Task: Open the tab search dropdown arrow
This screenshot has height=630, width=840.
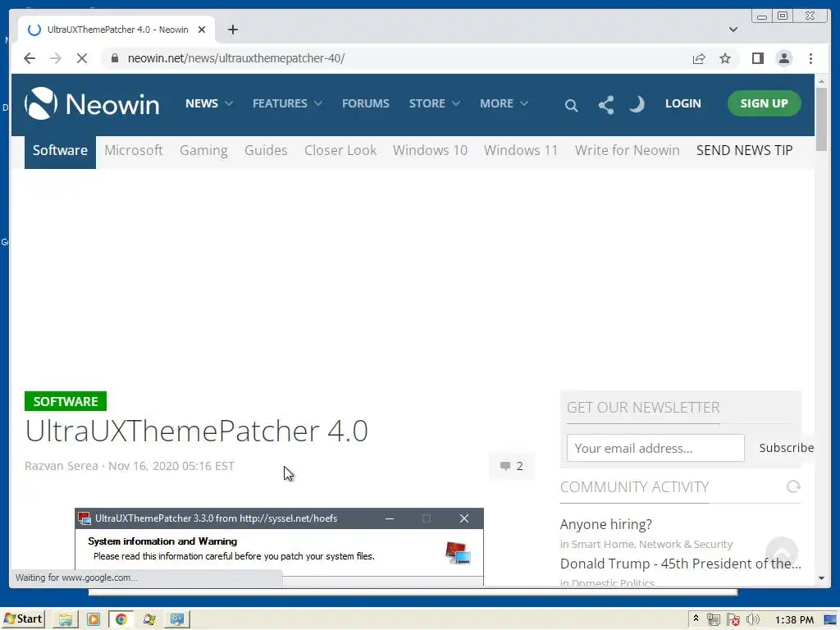Action: pos(733,30)
